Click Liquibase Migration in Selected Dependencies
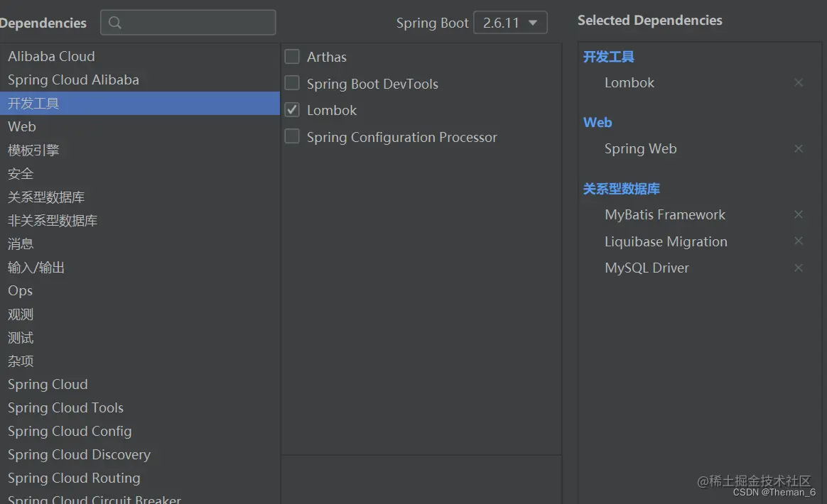Viewport: 827px width, 504px height. tap(666, 241)
